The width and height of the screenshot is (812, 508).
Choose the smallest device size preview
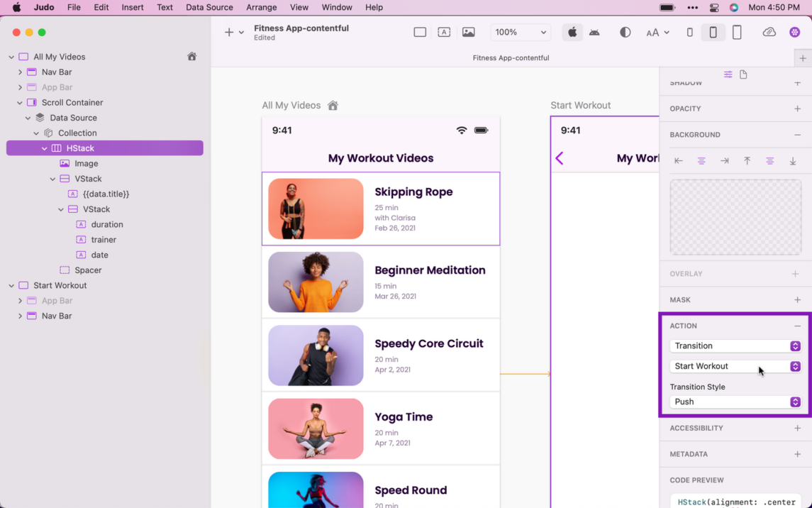click(x=689, y=32)
